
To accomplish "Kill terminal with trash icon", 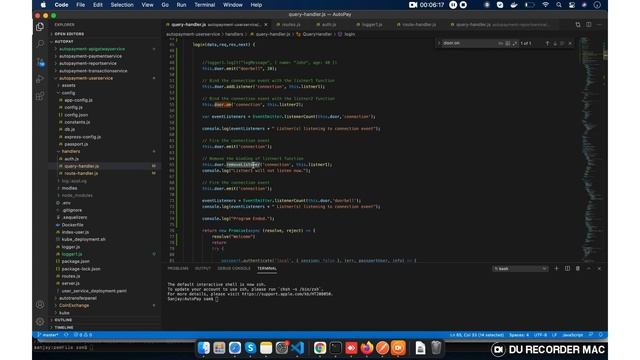I will pyautogui.click(x=578, y=269).
